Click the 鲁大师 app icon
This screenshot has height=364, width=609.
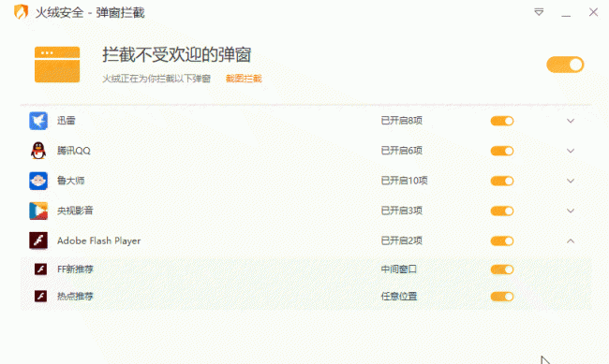(x=38, y=181)
